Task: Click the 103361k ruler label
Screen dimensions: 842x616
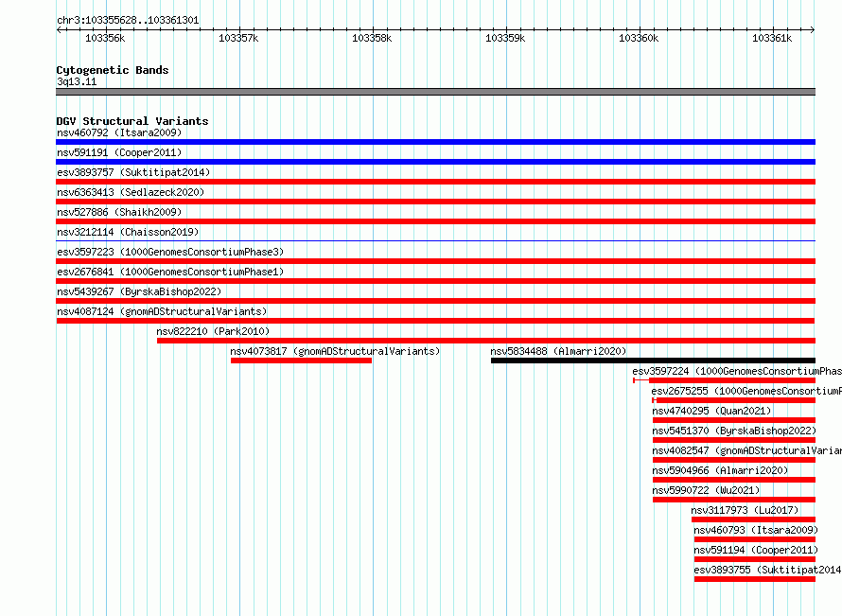Action: [x=772, y=38]
